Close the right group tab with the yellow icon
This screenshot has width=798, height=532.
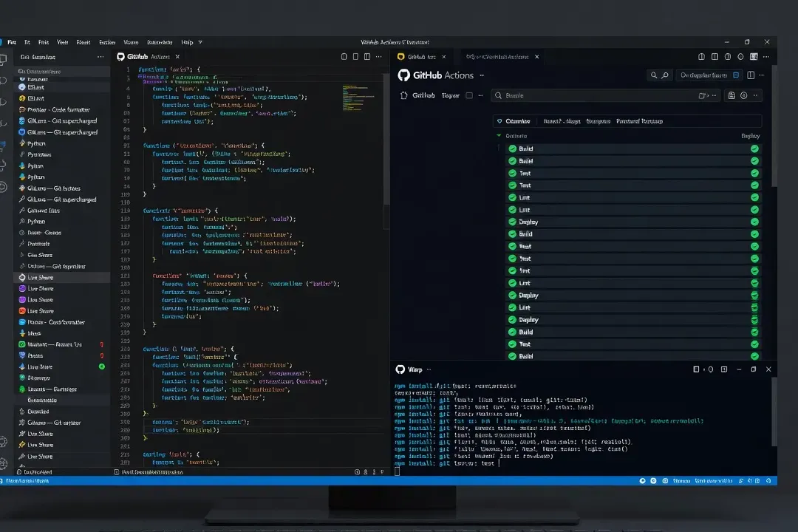point(444,56)
